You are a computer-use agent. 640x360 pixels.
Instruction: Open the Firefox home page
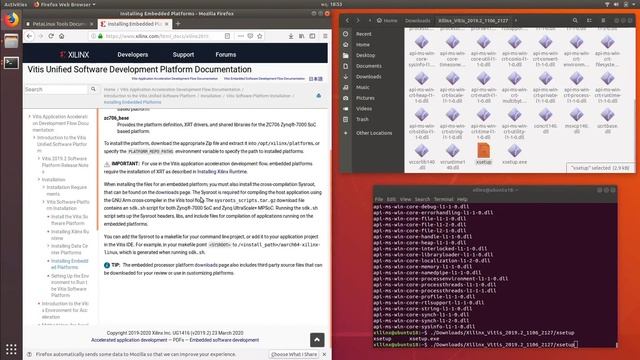click(x=62, y=36)
